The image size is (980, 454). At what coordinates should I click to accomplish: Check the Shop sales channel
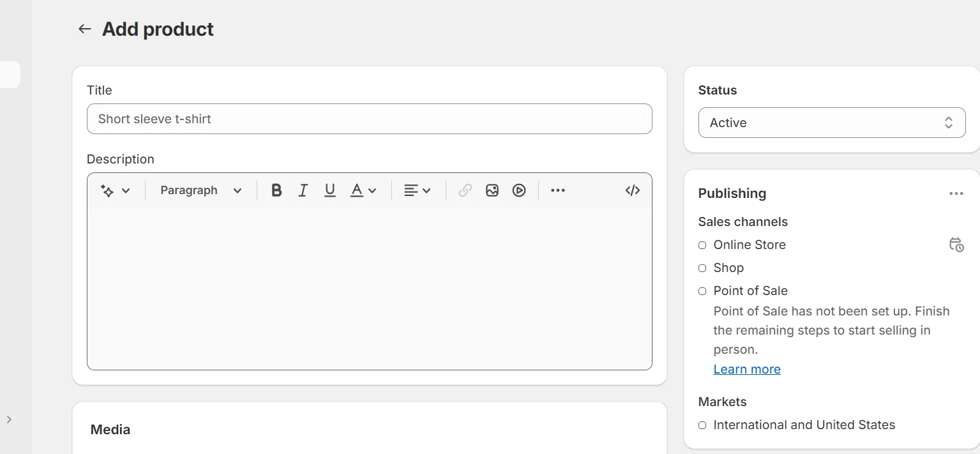[702, 268]
